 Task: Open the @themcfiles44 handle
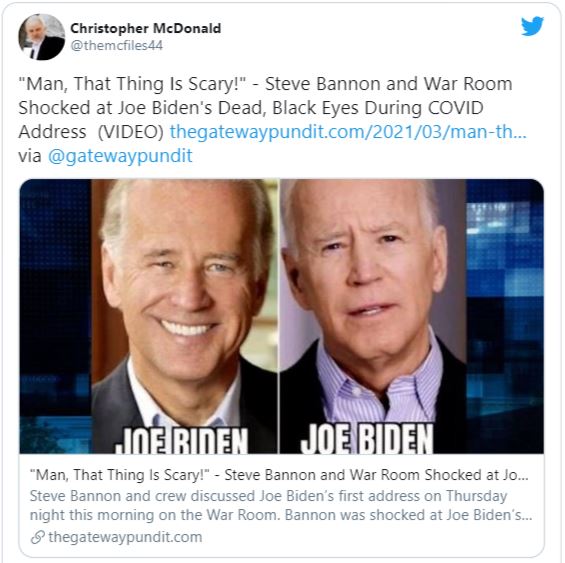(x=116, y=45)
